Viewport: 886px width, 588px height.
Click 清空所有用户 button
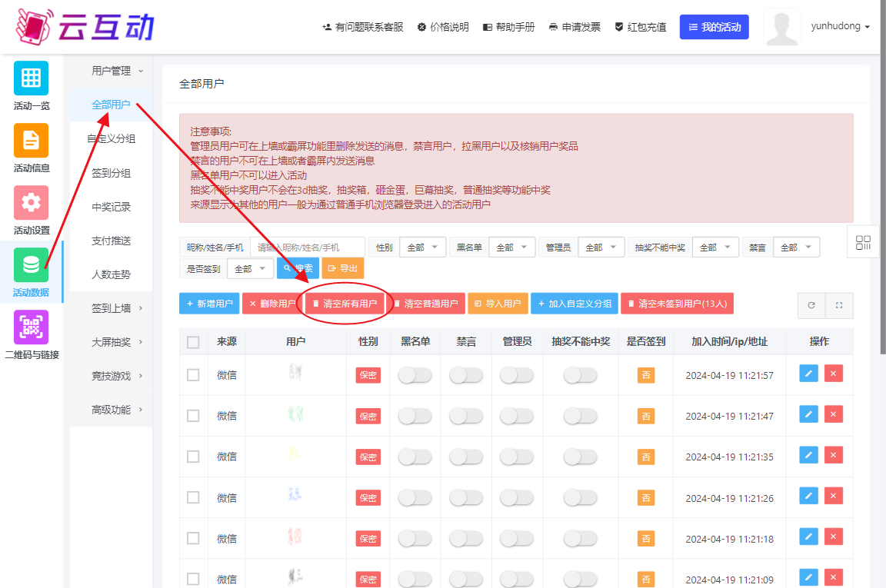345,304
